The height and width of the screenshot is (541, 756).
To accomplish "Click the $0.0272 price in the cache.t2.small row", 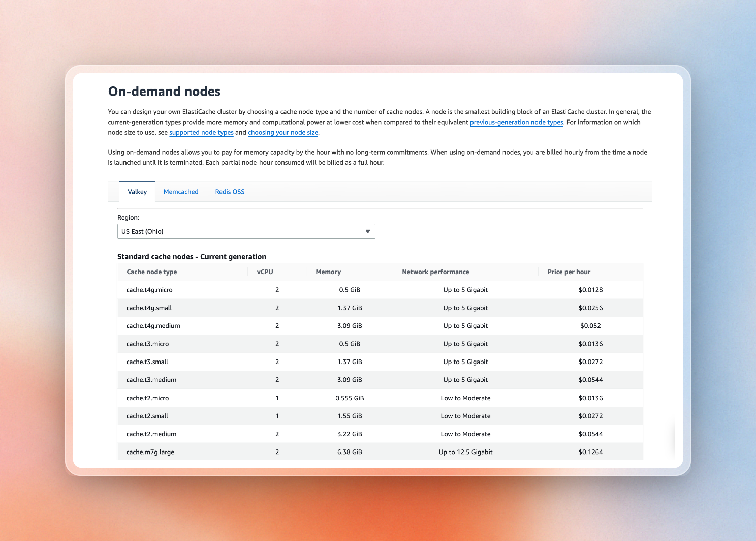I will [590, 416].
